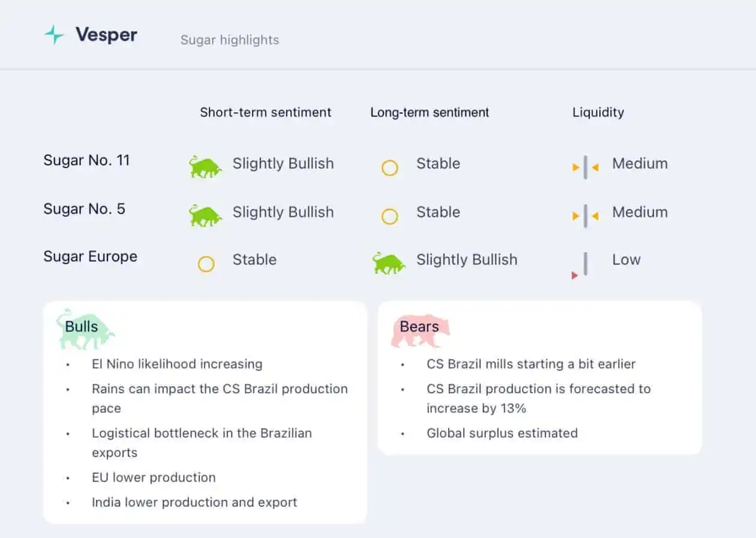Click the bull icon for Sugar No. 11
Image resolution: width=756 pixels, height=538 pixels.
tap(205, 166)
